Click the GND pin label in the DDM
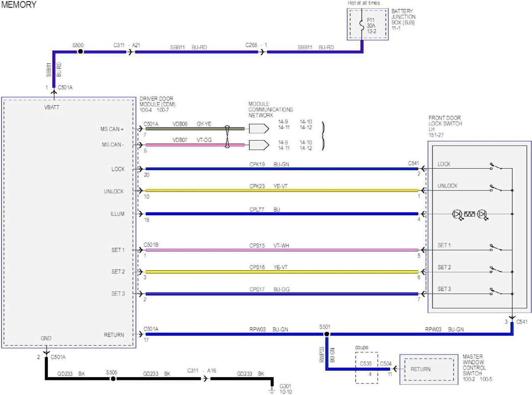 pyautogui.click(x=46, y=338)
